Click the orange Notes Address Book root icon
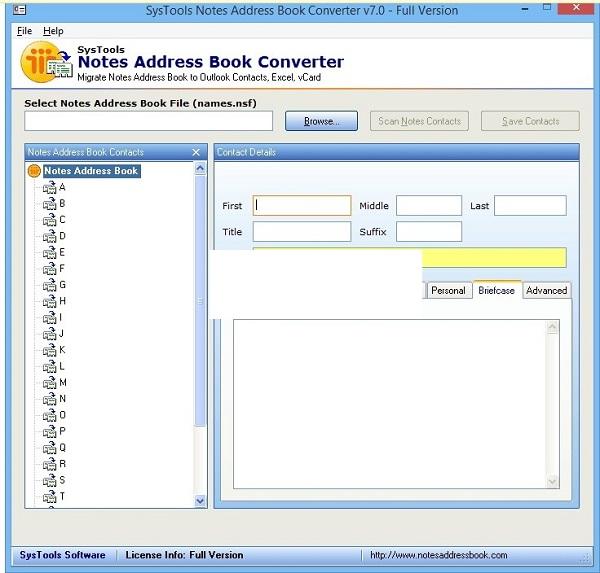The width and height of the screenshot is (600, 573). (x=34, y=171)
